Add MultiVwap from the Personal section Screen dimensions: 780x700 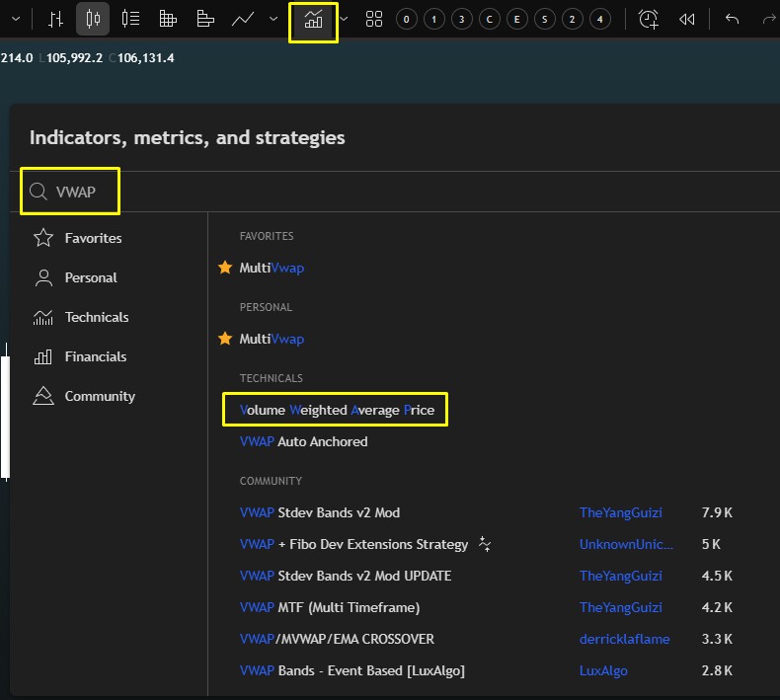[272, 339]
